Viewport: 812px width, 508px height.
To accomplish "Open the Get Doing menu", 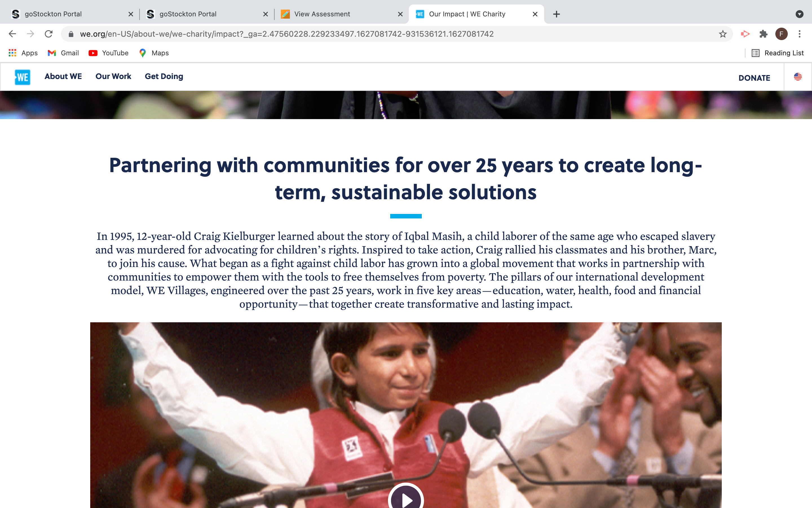I will pyautogui.click(x=164, y=76).
